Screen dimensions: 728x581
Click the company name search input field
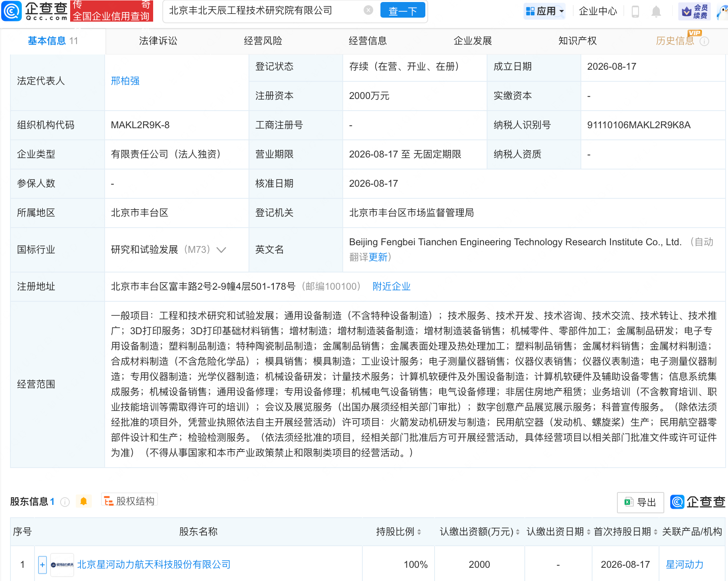pyautogui.click(x=265, y=11)
